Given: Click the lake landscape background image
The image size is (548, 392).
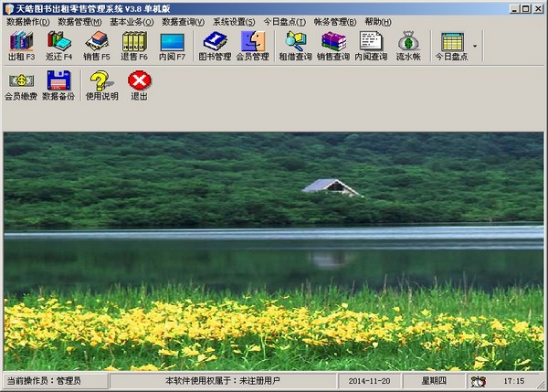Looking at the screenshot, I should tap(274, 251).
